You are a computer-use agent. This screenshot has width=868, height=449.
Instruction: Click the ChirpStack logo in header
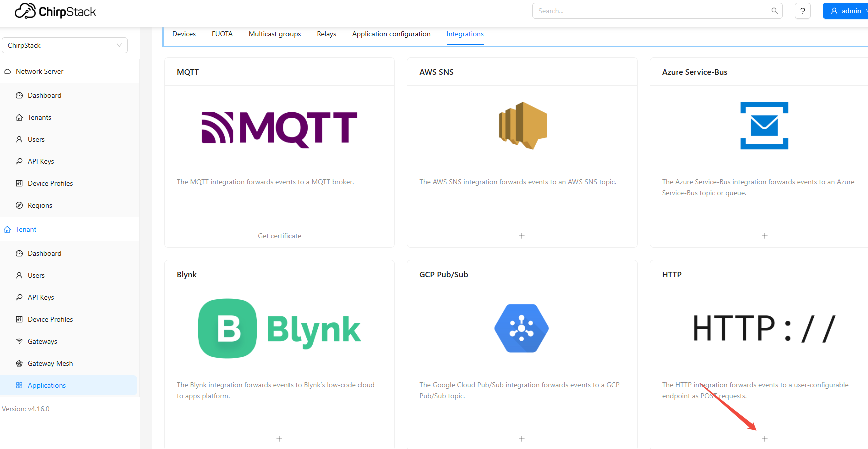(55, 11)
